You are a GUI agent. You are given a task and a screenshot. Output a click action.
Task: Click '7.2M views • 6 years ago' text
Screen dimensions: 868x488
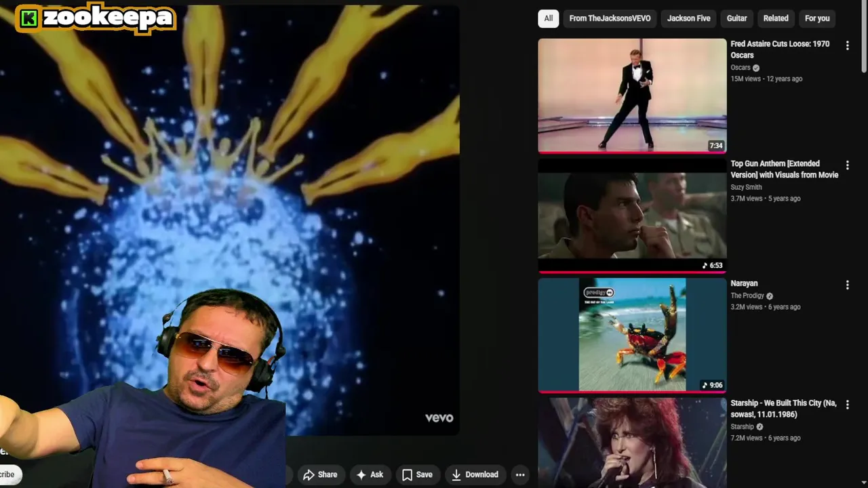point(766,438)
